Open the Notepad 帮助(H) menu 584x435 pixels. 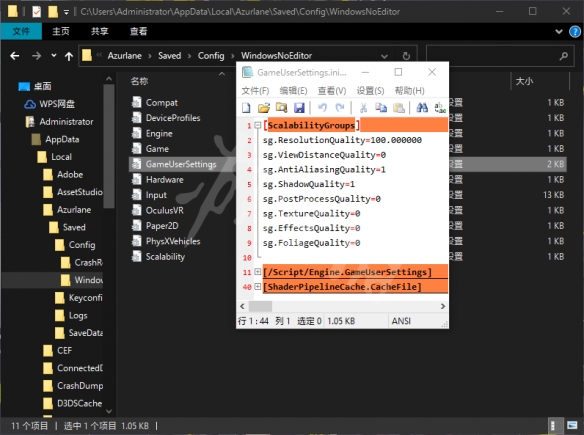[409, 91]
